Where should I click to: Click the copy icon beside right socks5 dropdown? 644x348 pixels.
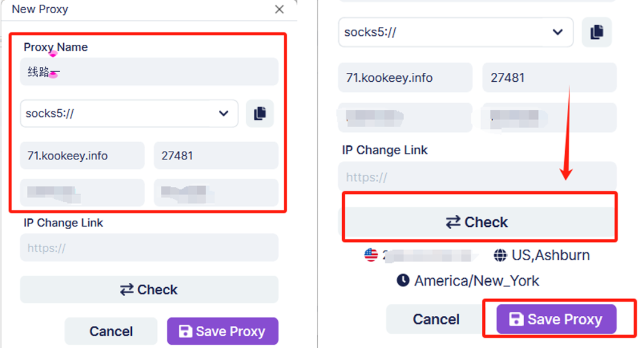pyautogui.click(x=597, y=32)
